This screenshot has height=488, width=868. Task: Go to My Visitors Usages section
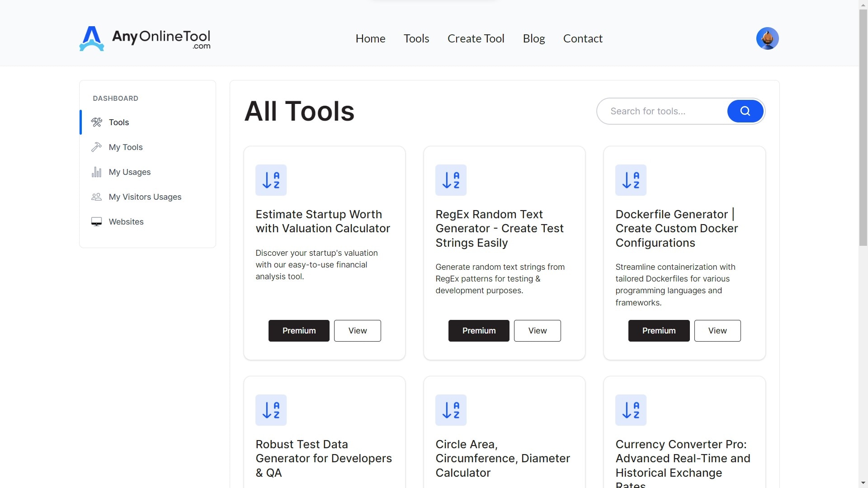[x=145, y=197]
